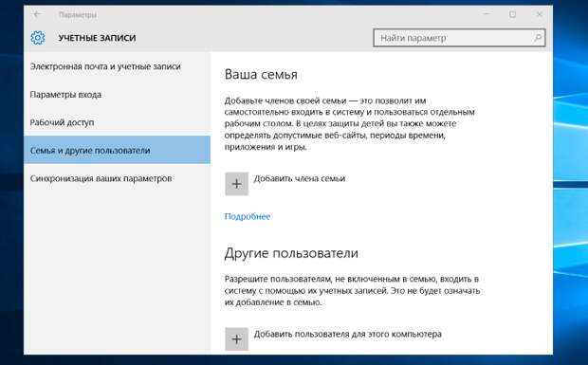
Task: Follow the 'Подробнее' link
Action: click(248, 216)
